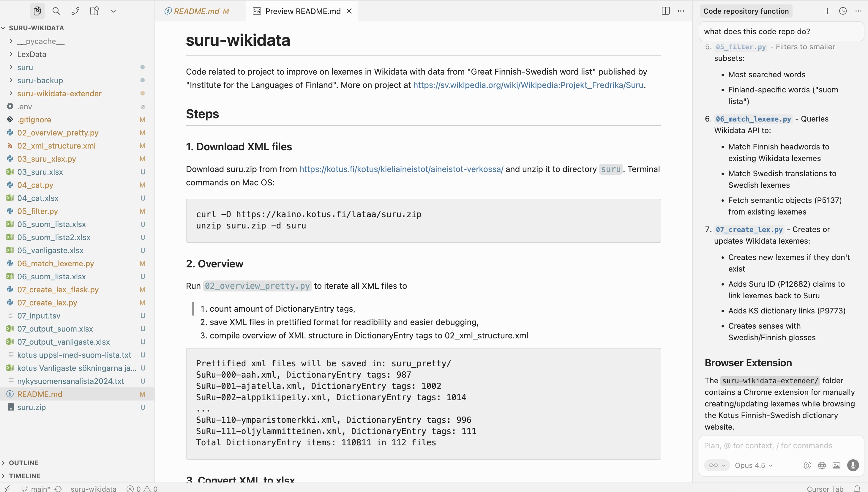Screen dimensions: 868x492
Task: Open the Projekt_Fredrika/Suru Wikipedia link
Action: click(528, 85)
